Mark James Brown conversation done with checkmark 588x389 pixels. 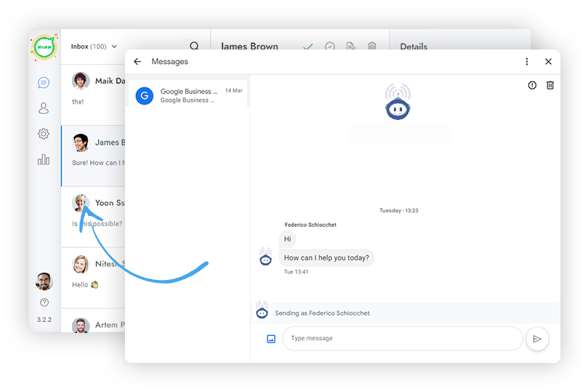[x=308, y=47]
